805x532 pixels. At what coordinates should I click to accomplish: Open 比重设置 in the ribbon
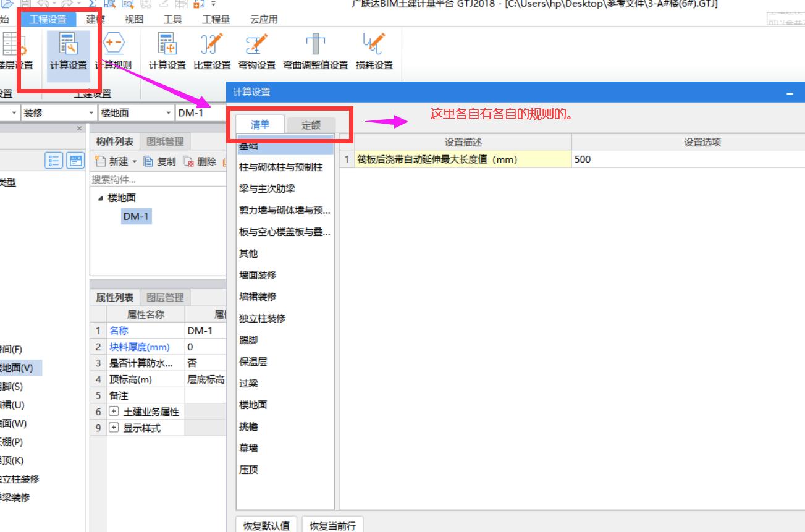point(212,52)
